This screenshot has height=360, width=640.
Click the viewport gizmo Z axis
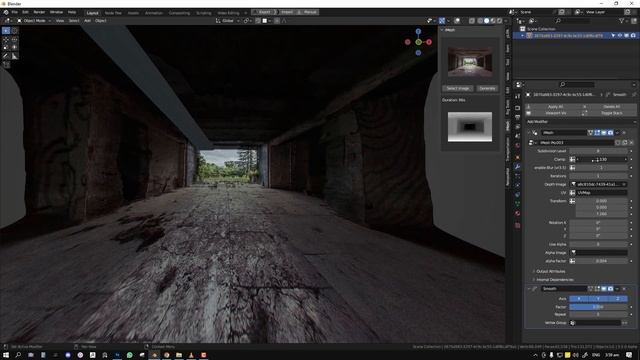tap(418, 31)
